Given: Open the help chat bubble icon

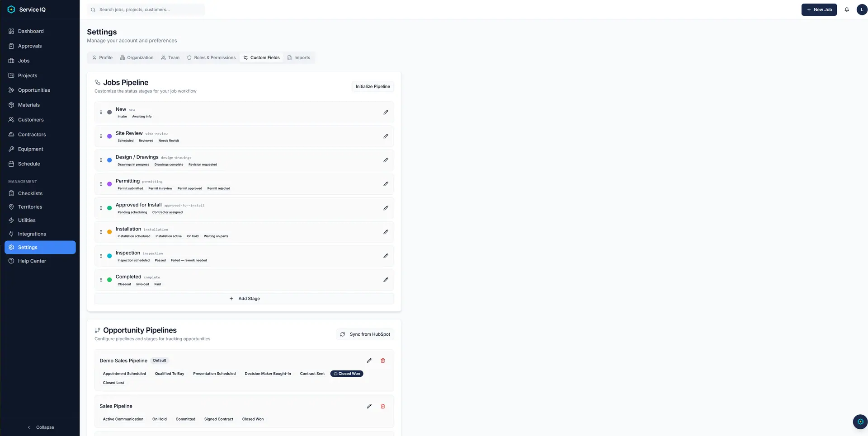Looking at the screenshot, I should pyautogui.click(x=860, y=422).
